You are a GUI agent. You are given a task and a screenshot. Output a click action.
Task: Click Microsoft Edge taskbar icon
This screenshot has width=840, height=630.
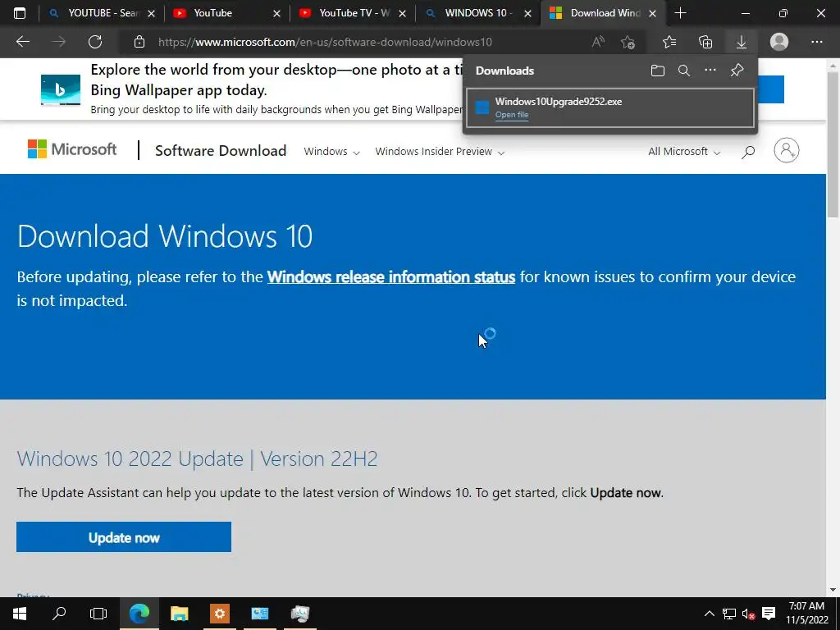139,614
